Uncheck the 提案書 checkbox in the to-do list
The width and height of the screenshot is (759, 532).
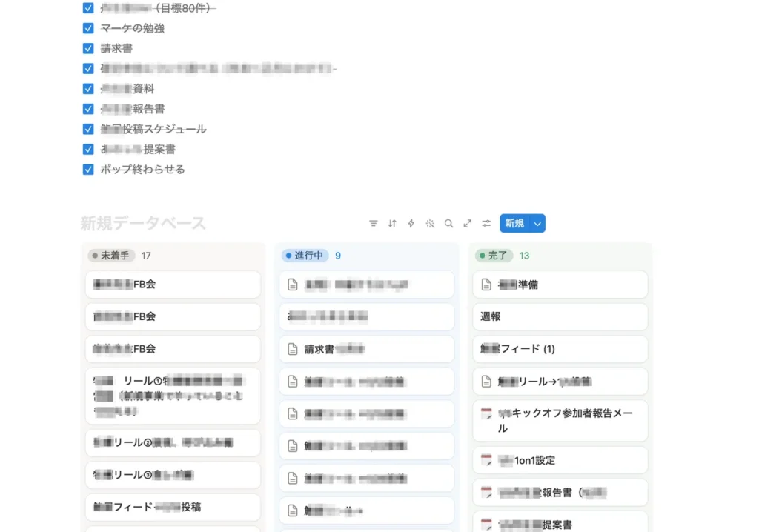(x=88, y=149)
